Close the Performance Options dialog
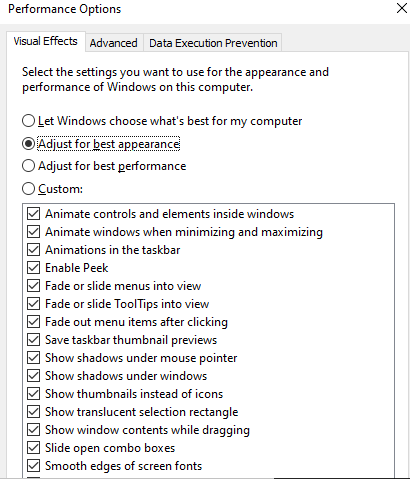The height and width of the screenshot is (479, 410). point(402,8)
